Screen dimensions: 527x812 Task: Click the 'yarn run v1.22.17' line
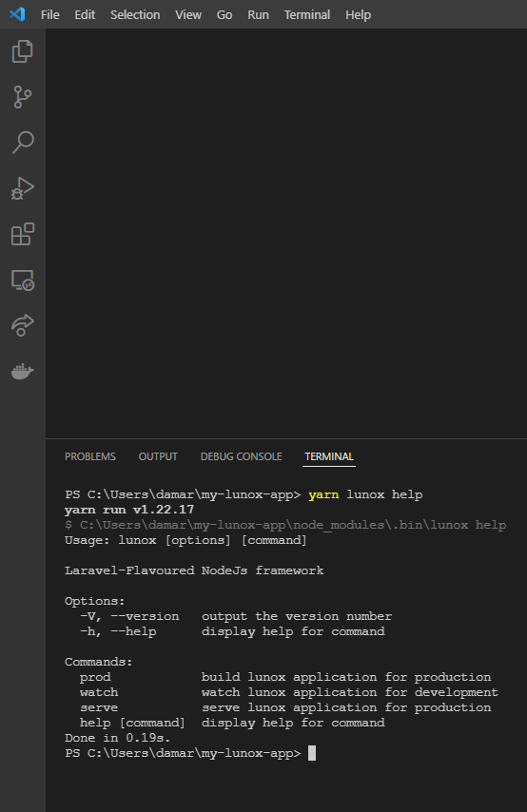pyautogui.click(x=129, y=510)
